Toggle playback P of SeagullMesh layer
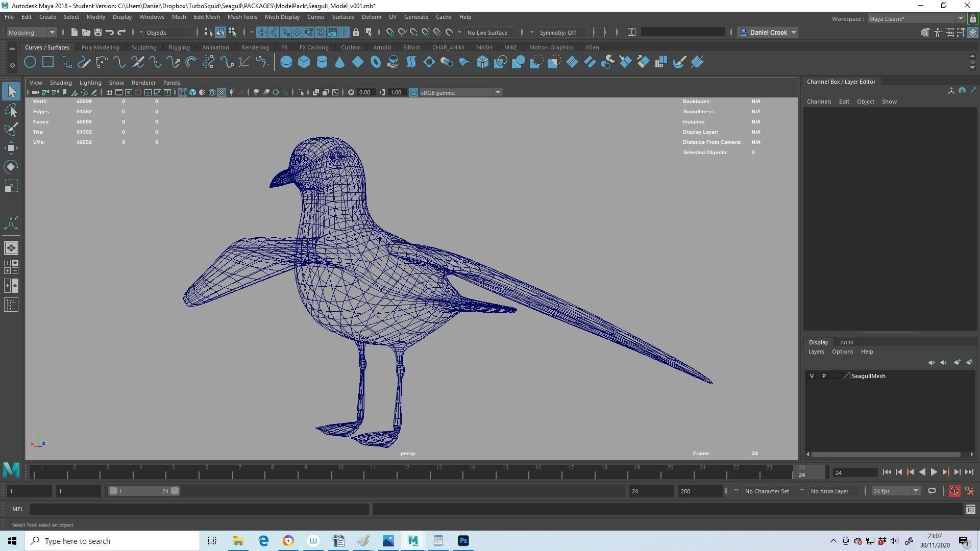 click(x=823, y=376)
